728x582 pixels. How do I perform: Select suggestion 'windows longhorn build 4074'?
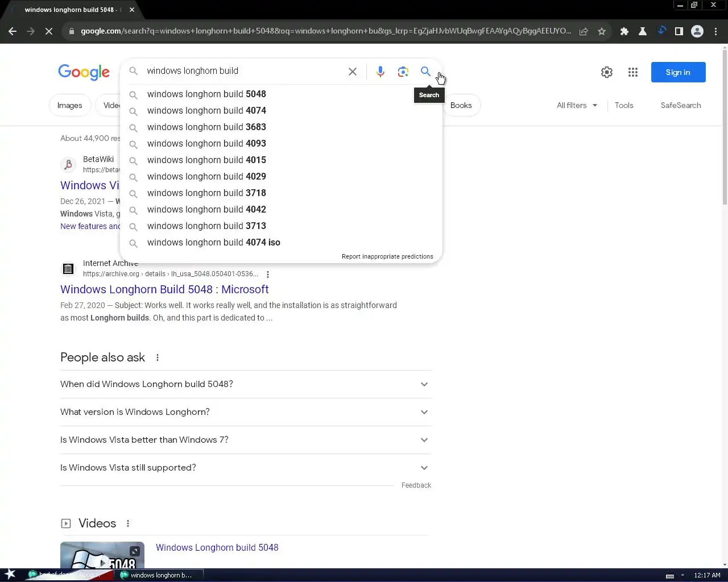(281, 111)
